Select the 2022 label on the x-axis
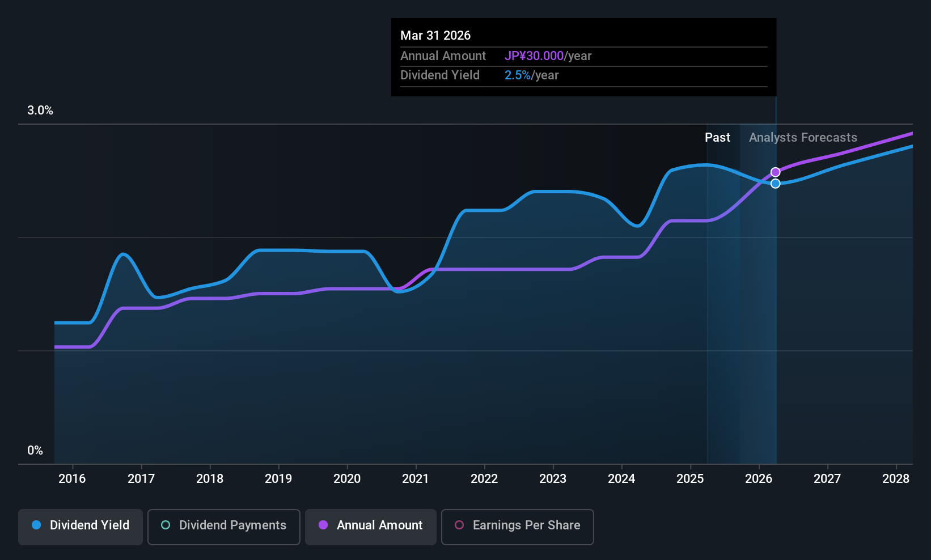The height and width of the screenshot is (560, 931). 484,479
